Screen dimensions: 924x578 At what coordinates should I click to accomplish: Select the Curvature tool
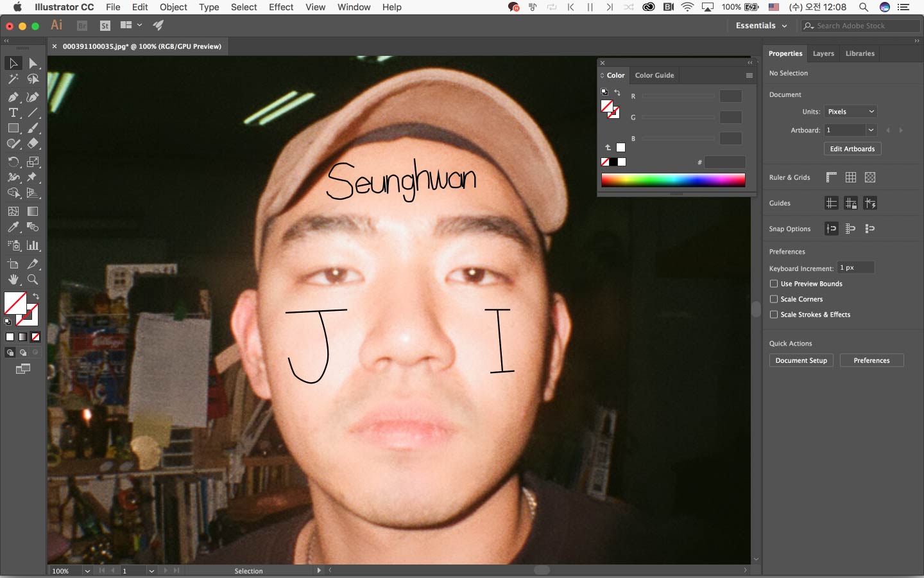(x=33, y=97)
